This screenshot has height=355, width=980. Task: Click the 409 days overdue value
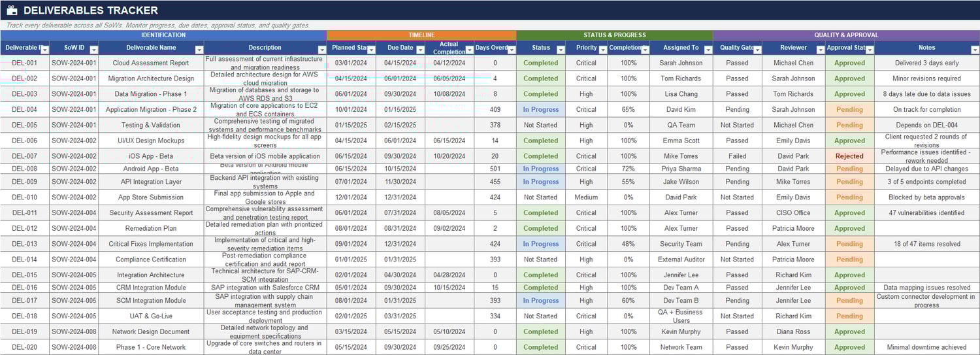pyautogui.click(x=495, y=110)
